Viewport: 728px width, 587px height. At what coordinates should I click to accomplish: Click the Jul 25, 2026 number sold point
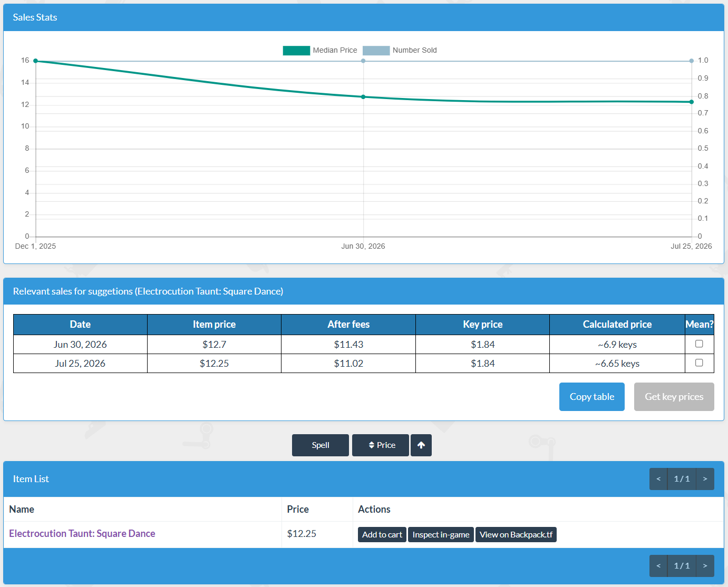pos(692,61)
